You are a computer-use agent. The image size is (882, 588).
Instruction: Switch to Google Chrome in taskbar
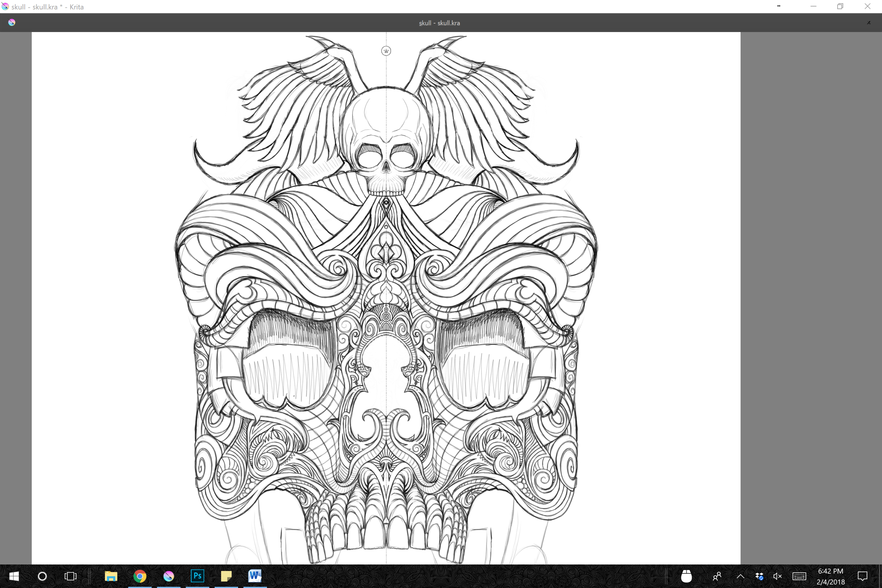click(x=140, y=576)
